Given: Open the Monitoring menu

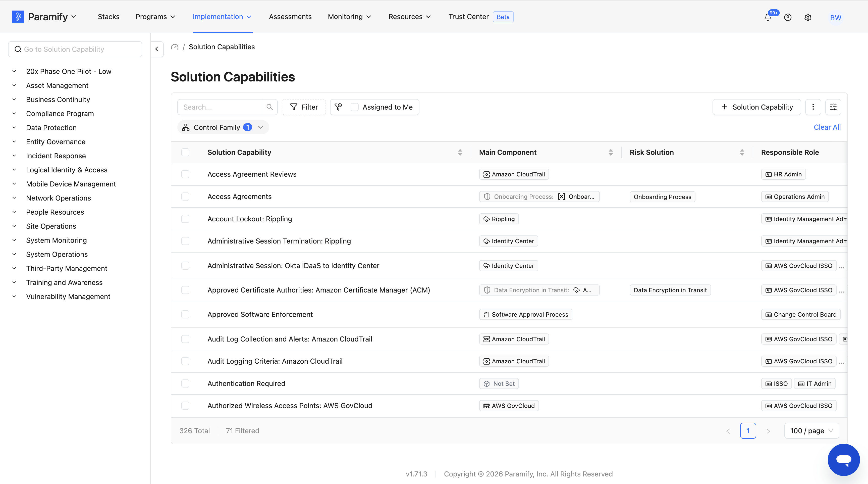Looking at the screenshot, I should click(x=349, y=17).
